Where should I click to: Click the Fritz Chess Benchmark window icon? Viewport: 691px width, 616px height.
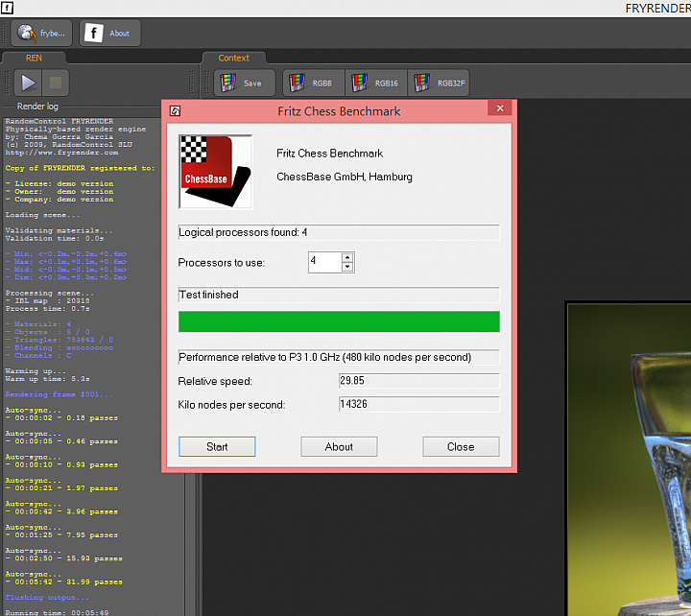(x=175, y=111)
